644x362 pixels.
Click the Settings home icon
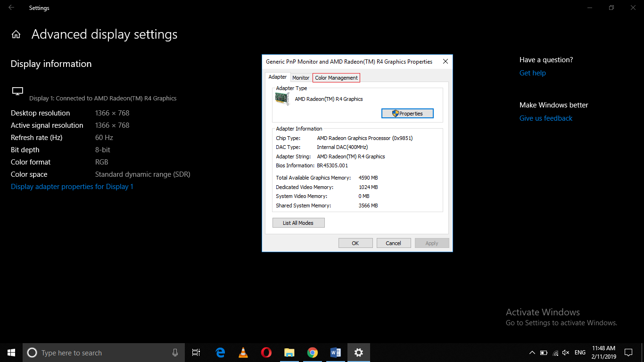tap(16, 34)
